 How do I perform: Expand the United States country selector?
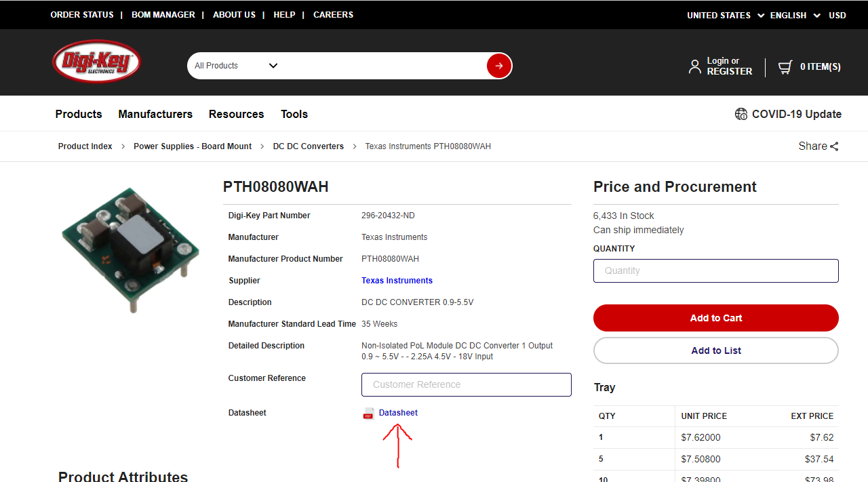pyautogui.click(x=725, y=15)
